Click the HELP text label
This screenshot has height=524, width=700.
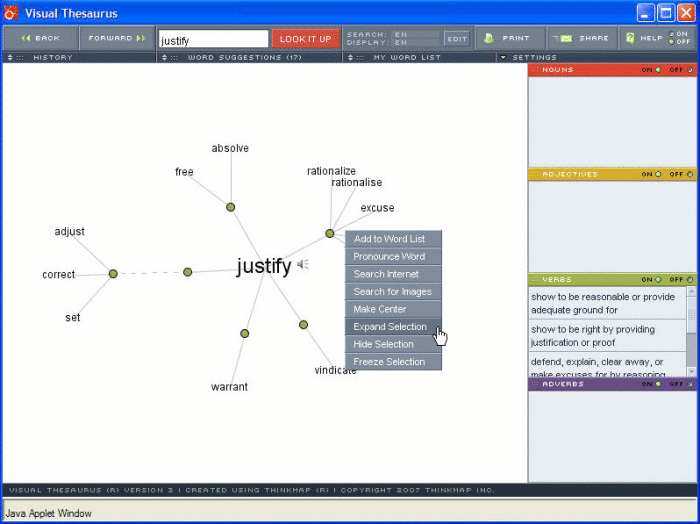651,38
